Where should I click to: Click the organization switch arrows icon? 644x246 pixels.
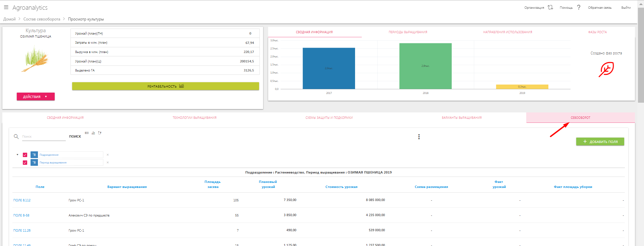click(x=550, y=7)
